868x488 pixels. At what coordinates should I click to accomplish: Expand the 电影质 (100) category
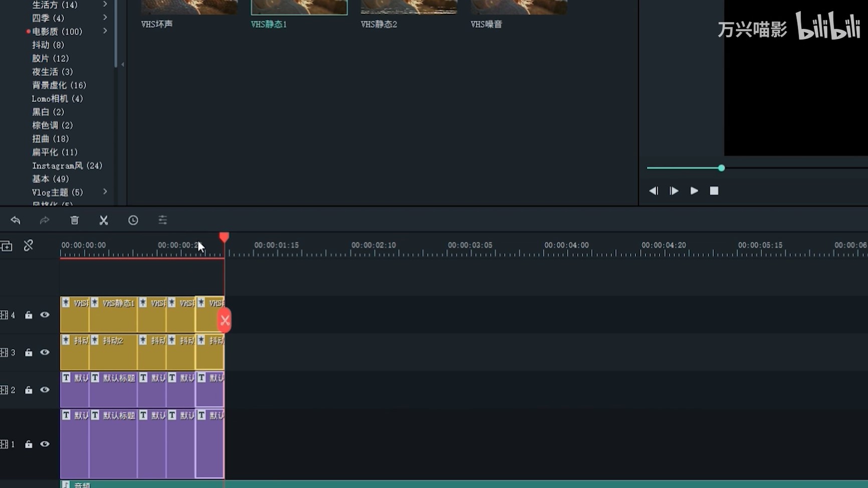[105, 31]
